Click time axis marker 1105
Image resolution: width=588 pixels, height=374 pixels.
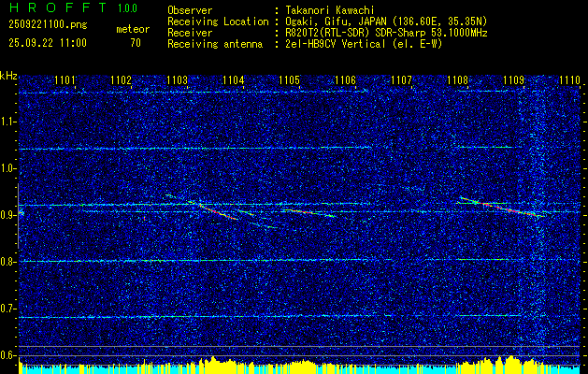pyautogui.click(x=290, y=80)
